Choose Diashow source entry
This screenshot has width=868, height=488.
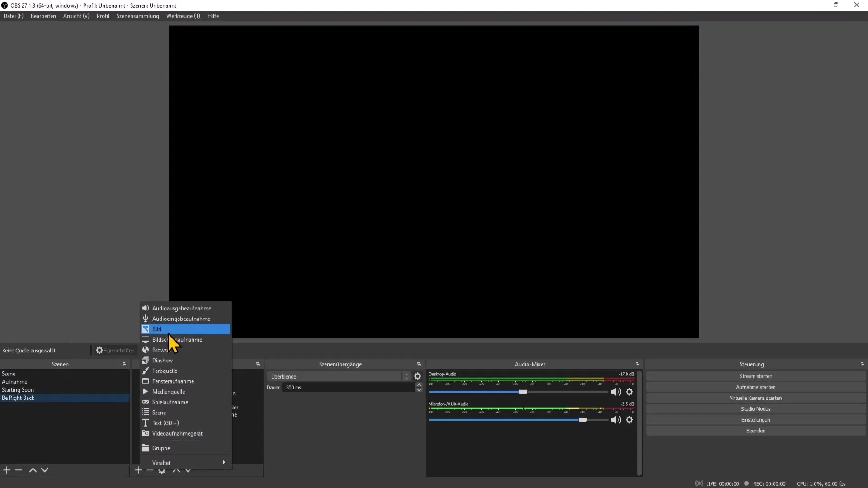185,360
